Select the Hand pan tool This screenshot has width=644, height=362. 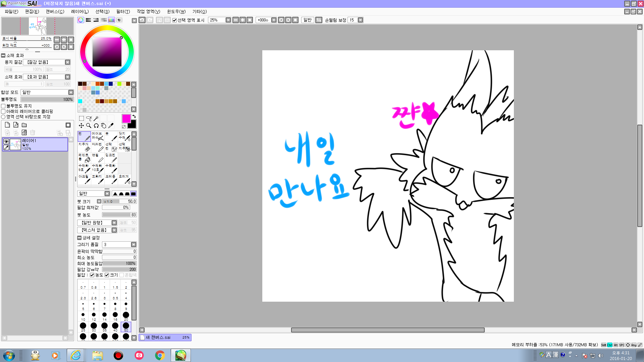click(104, 126)
